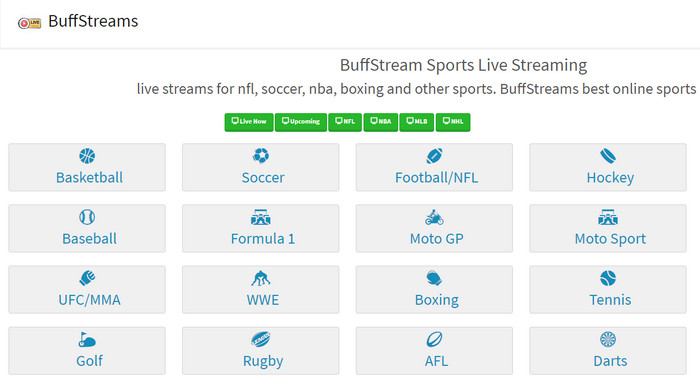Viewport: 700px width, 376px height.
Task: Click the WWE wrestlers icon
Action: (261, 278)
